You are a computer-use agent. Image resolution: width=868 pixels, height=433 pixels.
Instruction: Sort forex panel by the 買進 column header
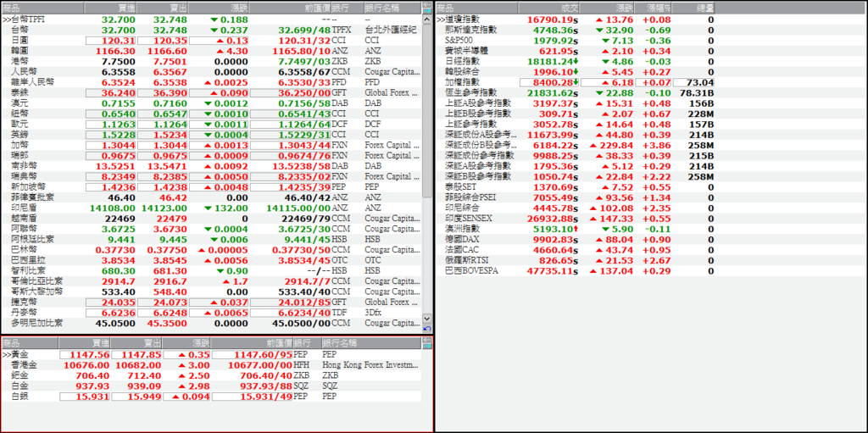coord(110,8)
